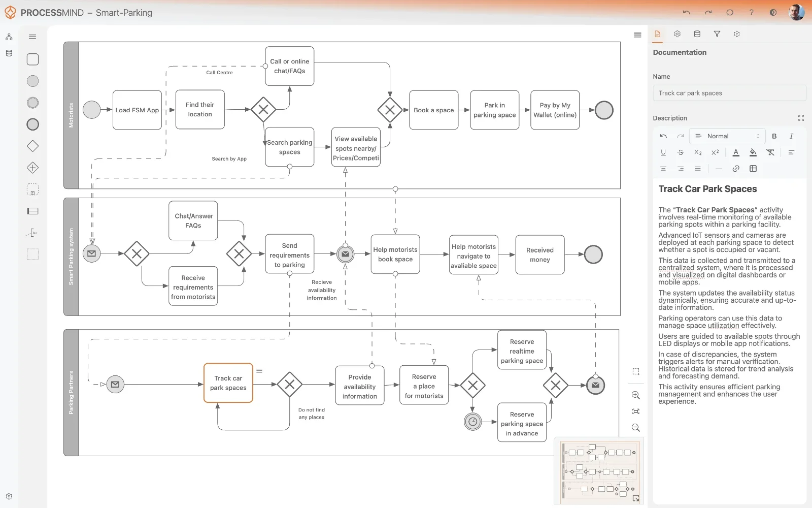Select the Text annotation tool from palette

click(x=32, y=233)
